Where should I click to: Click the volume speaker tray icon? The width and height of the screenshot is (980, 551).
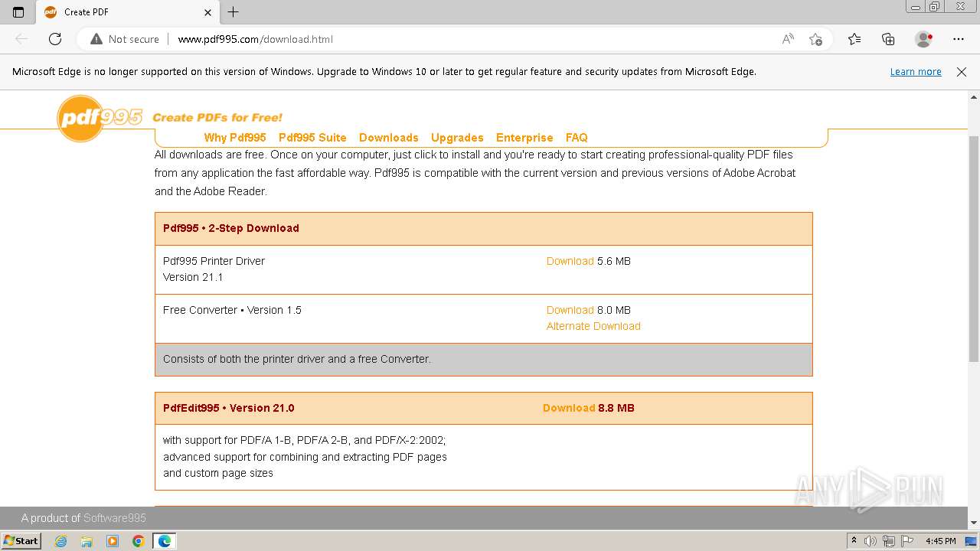tap(871, 541)
